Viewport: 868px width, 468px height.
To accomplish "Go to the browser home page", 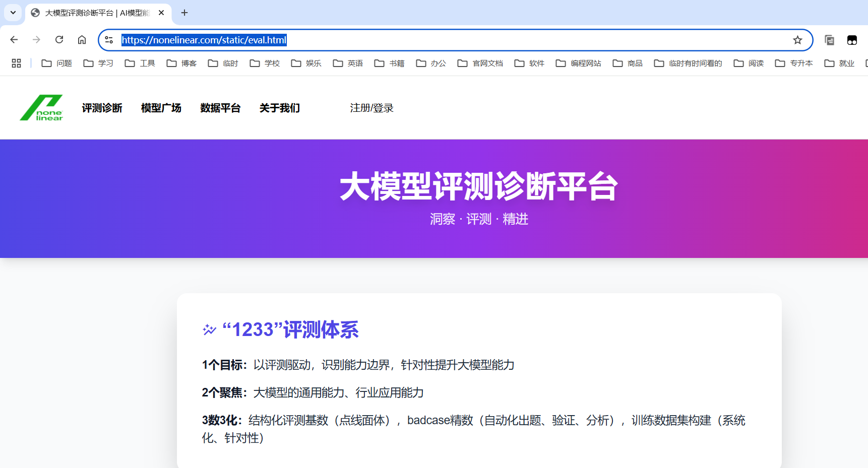I will pyautogui.click(x=82, y=40).
